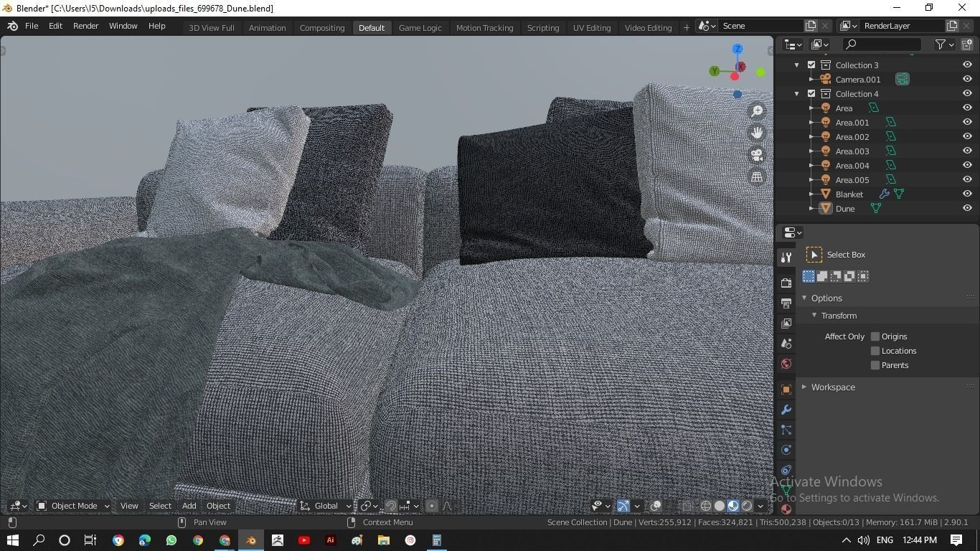This screenshot has height=551, width=980.
Task: Open the Render menu
Action: tap(85, 26)
